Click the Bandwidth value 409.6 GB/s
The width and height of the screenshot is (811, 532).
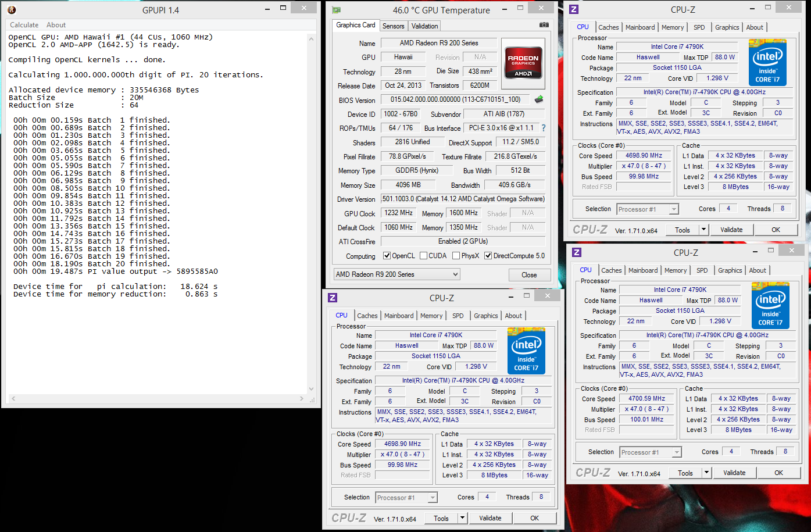[515, 185]
